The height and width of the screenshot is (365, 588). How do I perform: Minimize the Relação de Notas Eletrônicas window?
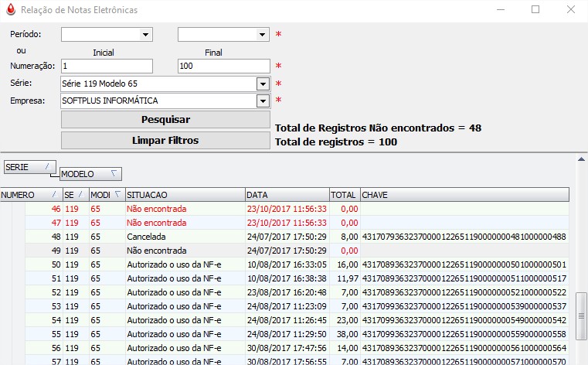(501, 9)
